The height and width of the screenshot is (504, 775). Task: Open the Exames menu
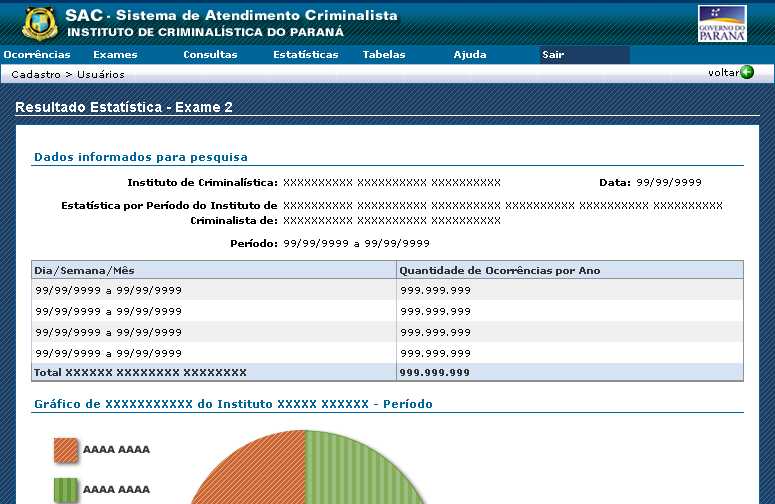point(115,55)
